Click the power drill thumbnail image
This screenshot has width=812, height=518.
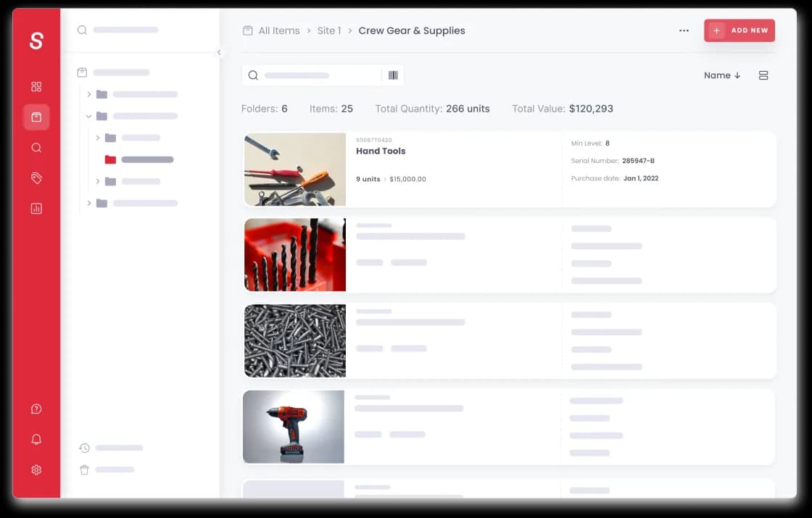point(294,427)
